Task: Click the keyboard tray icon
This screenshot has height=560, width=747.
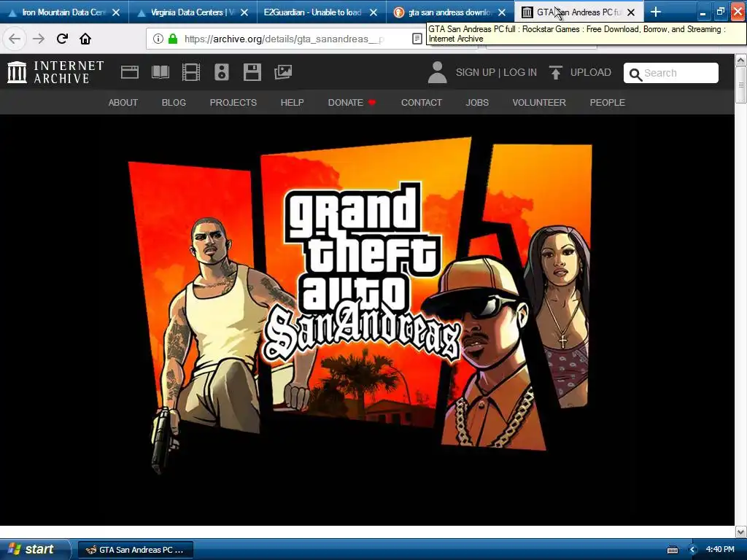Action: tap(672, 550)
